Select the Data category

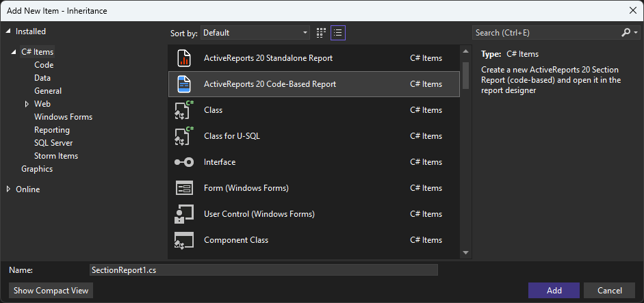click(42, 78)
